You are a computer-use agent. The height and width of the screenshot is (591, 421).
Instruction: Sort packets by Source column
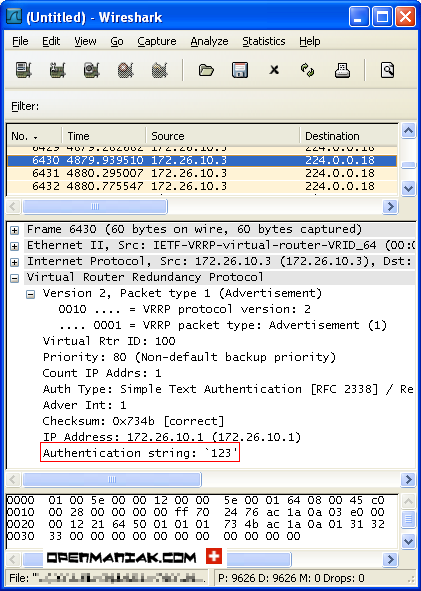(223, 136)
